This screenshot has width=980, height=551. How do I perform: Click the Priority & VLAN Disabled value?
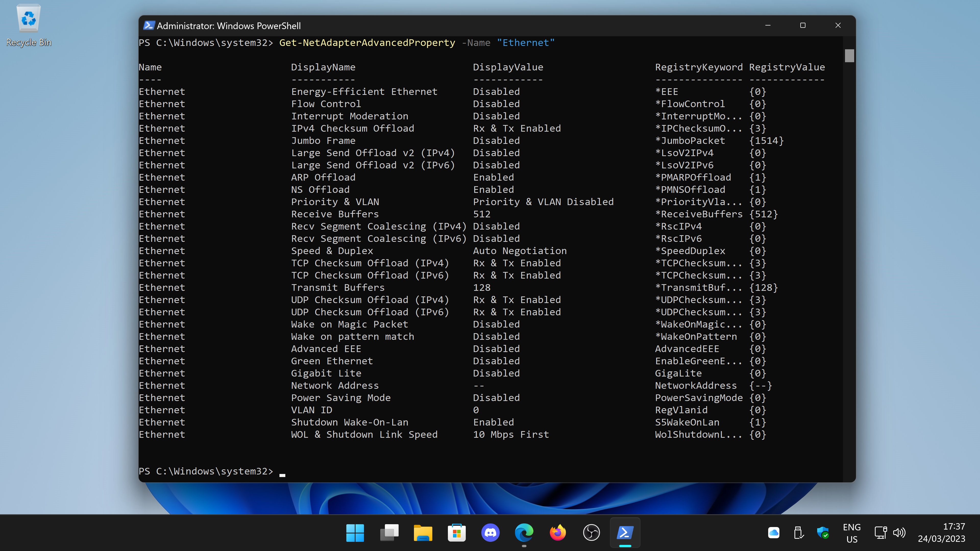click(543, 202)
